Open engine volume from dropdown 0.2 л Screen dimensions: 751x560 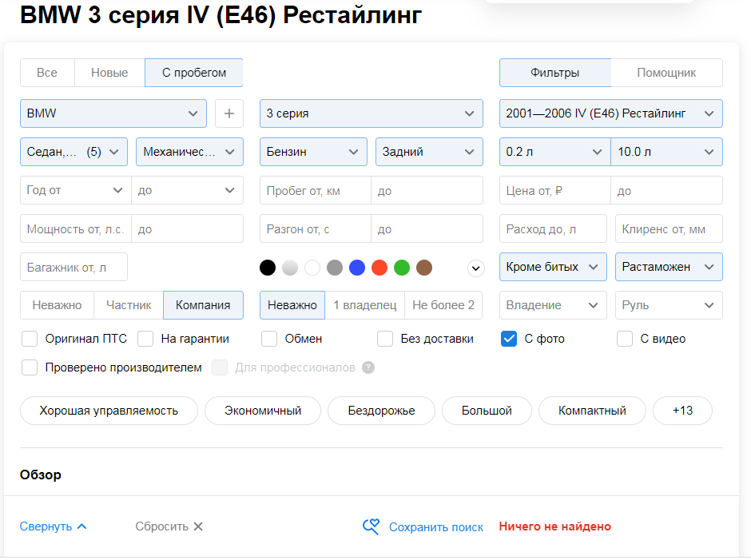tap(555, 152)
